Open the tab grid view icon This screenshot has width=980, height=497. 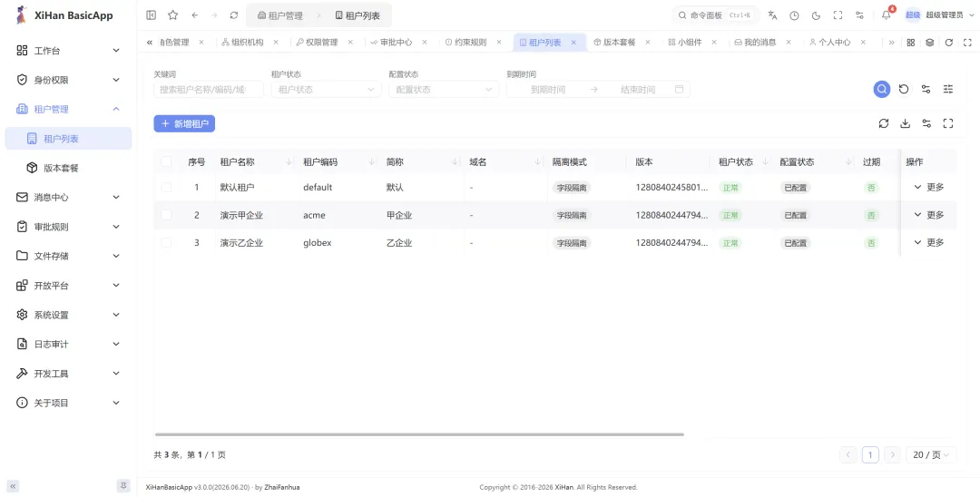tap(911, 43)
